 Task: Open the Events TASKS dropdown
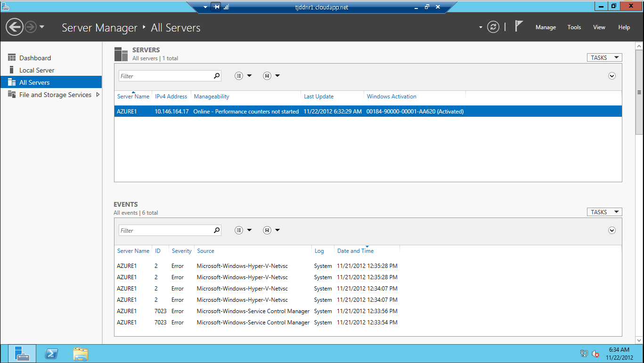pyautogui.click(x=604, y=212)
